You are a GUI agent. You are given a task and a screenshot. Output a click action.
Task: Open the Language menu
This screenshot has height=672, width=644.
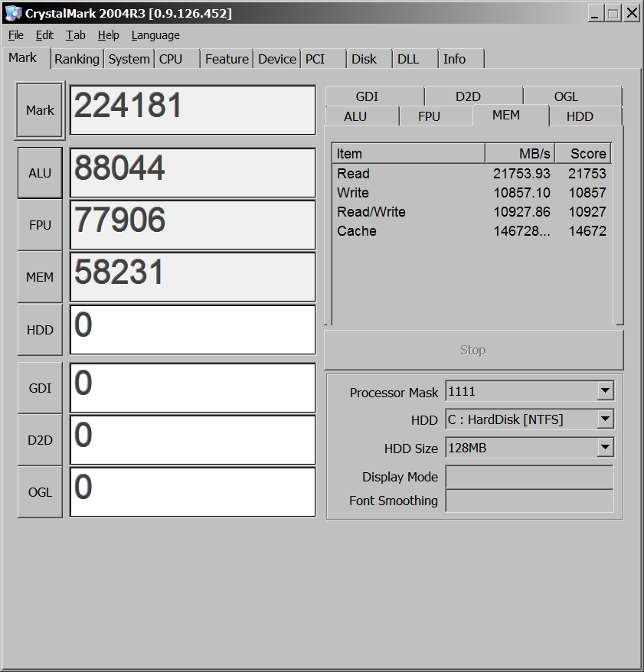(155, 35)
